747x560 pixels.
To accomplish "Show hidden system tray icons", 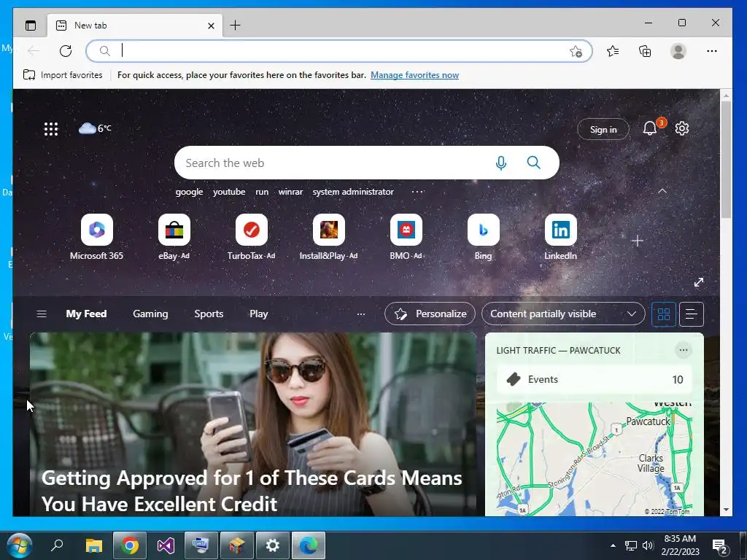I will point(613,545).
